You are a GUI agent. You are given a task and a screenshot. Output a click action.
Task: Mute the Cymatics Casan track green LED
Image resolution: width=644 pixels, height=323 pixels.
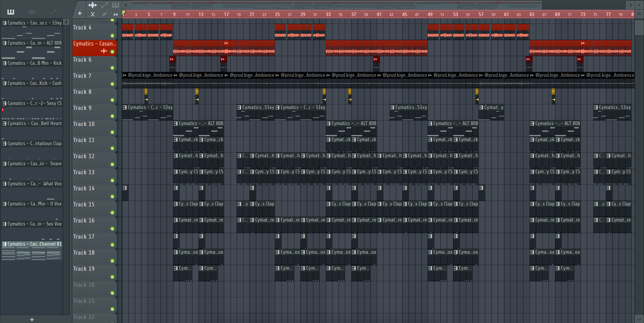coord(112,52)
